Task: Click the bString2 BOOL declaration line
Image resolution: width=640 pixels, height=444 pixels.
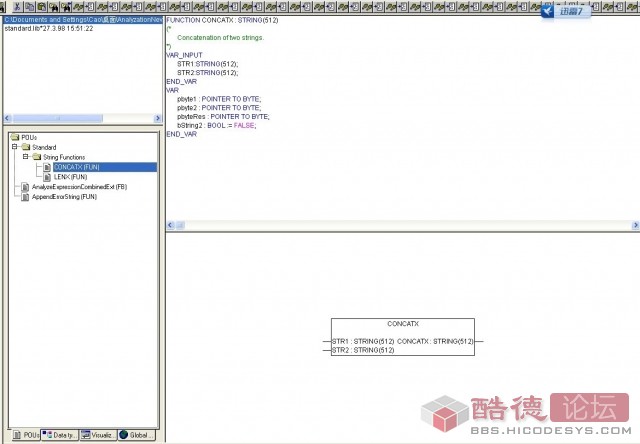Action: pyautogui.click(x=217, y=125)
